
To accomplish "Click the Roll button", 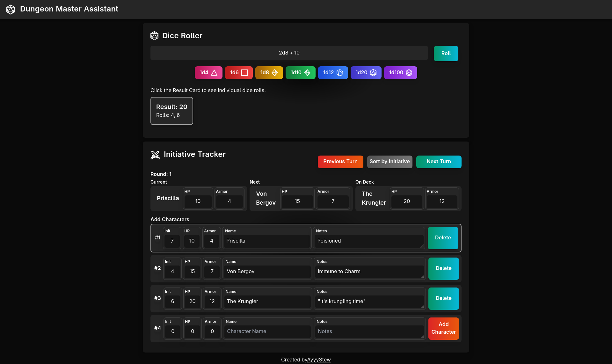I will [446, 54].
